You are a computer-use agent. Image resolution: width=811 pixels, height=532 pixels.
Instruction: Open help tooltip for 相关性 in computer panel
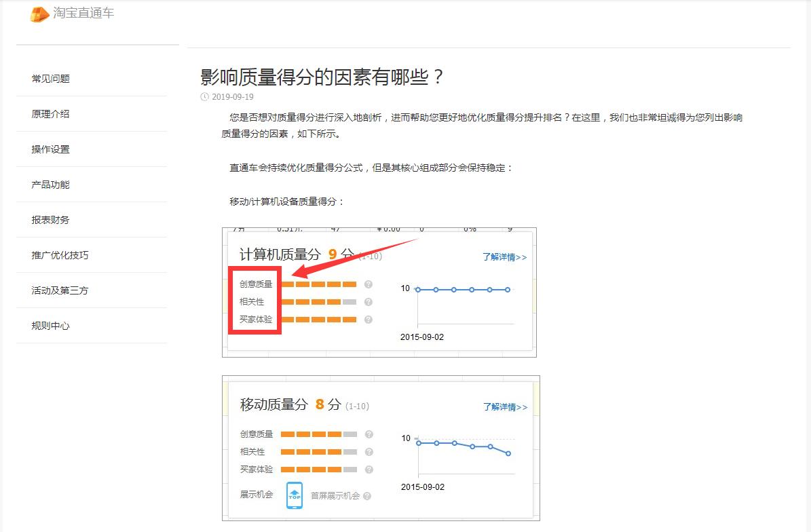point(368,301)
